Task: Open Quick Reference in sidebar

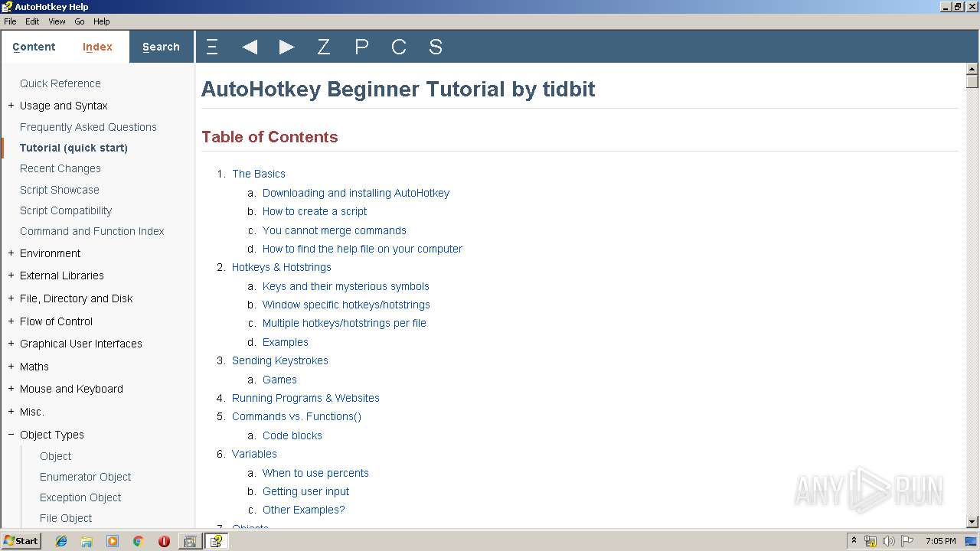Action: 60,83
